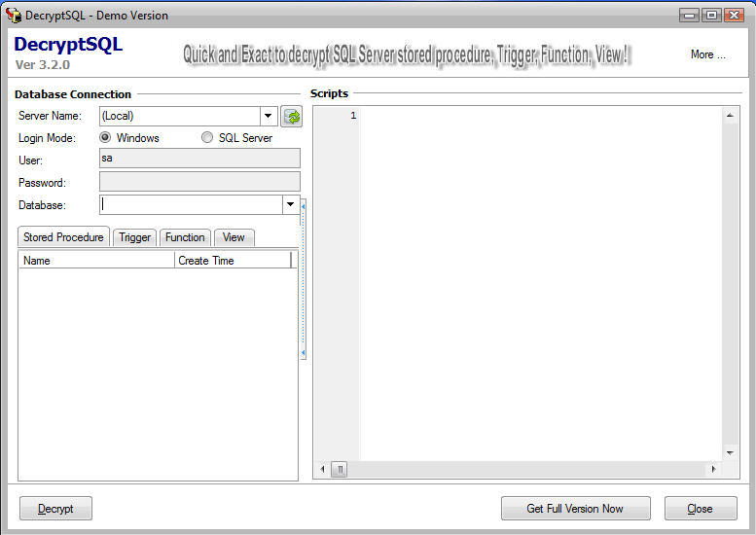Click the horizontal scrollbar thumb in Scripts

(340, 469)
